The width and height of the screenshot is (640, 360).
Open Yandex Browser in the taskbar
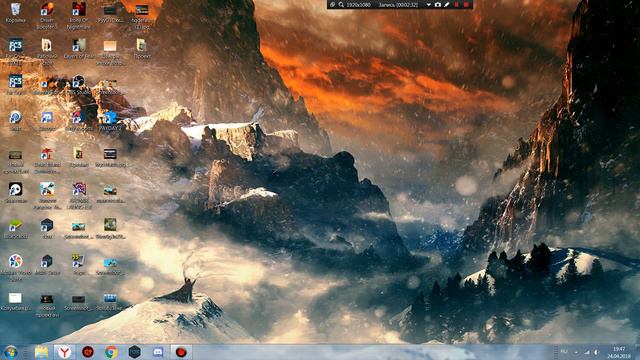pyautogui.click(x=64, y=352)
